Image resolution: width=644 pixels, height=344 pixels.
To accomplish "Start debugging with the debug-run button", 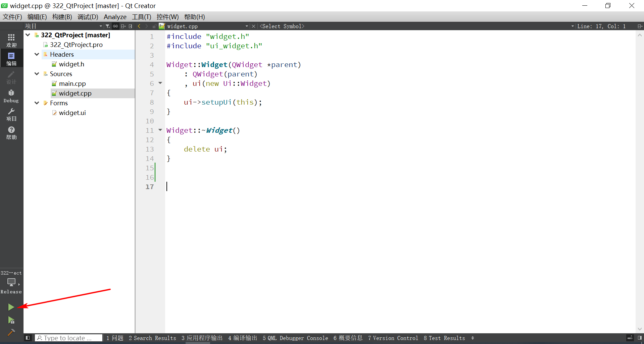I will 11,320.
